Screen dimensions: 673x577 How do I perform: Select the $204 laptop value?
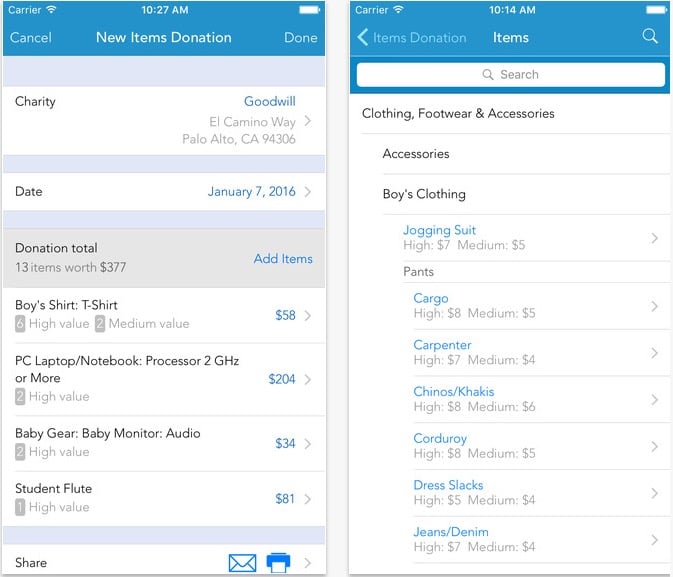pos(282,380)
